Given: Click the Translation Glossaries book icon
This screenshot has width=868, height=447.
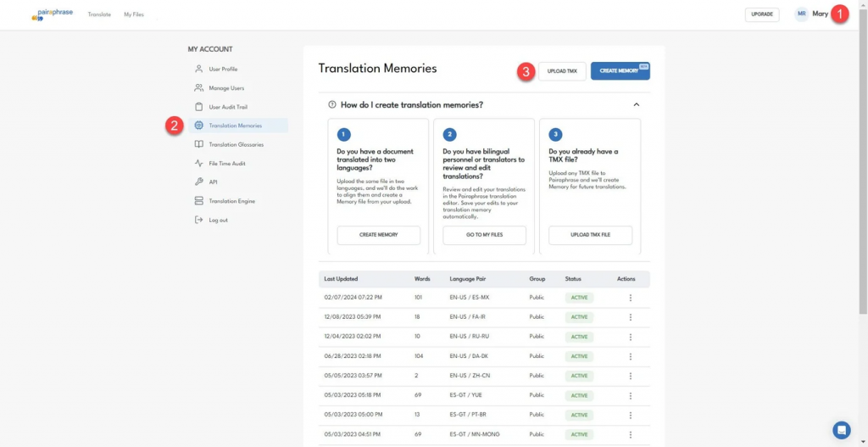Looking at the screenshot, I should tap(198, 144).
